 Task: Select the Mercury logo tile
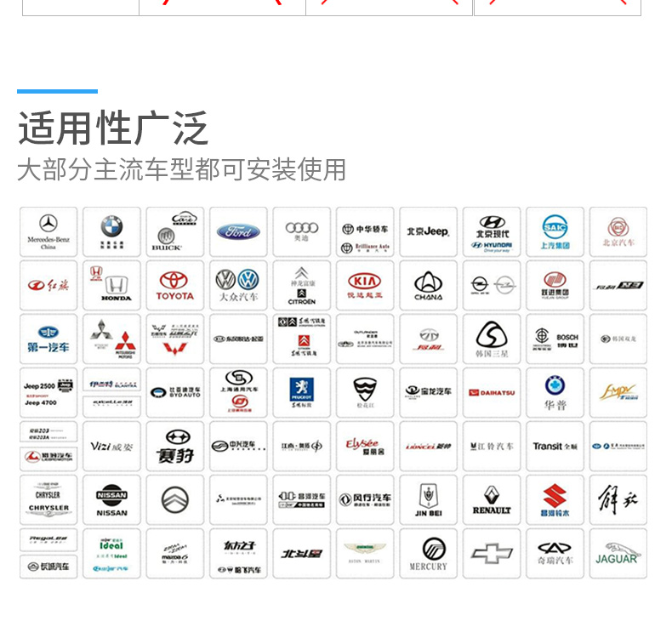coord(428,553)
